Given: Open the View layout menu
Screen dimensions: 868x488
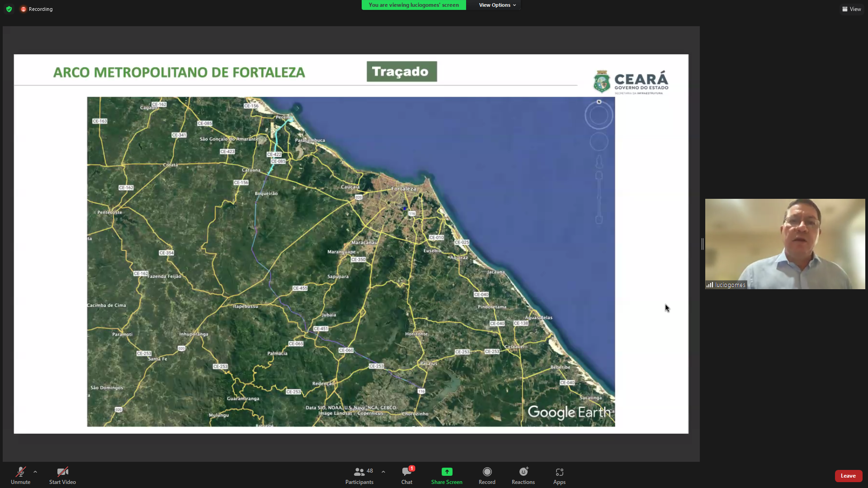Looking at the screenshot, I should coord(851,9).
